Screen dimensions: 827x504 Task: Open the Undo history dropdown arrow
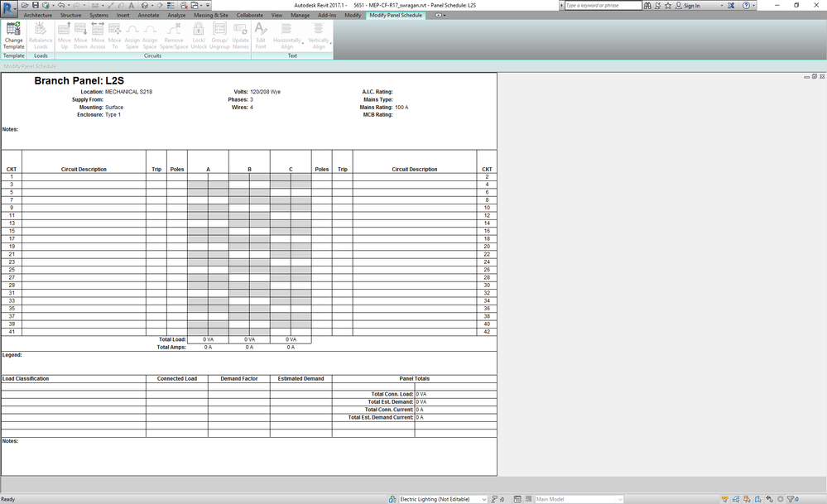69,5
